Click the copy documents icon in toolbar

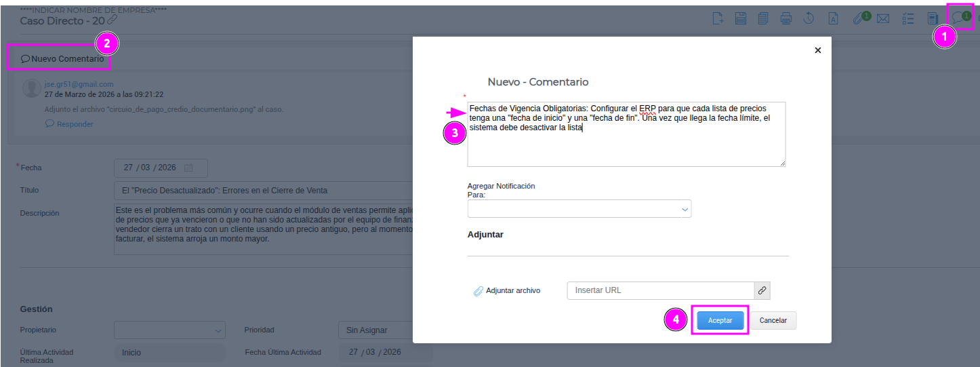763,18
